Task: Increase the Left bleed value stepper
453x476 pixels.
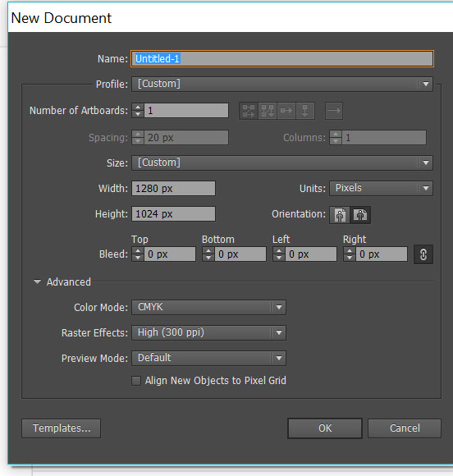Action: (x=279, y=251)
